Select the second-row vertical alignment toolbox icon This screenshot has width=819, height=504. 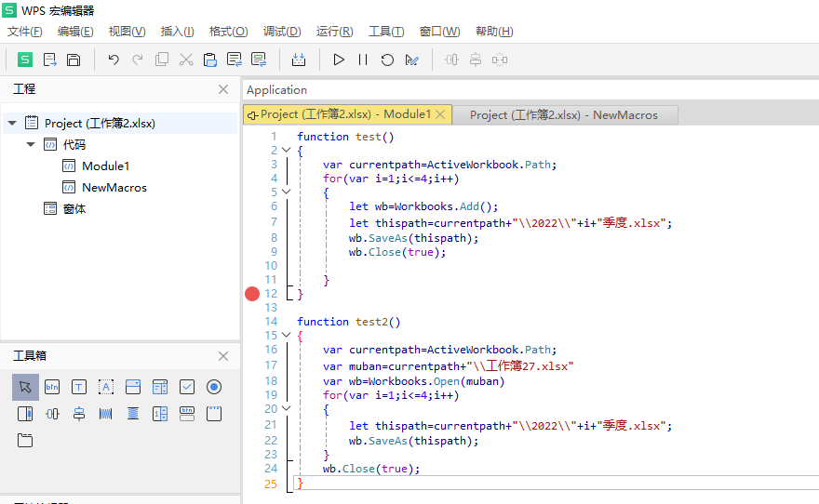(x=79, y=414)
